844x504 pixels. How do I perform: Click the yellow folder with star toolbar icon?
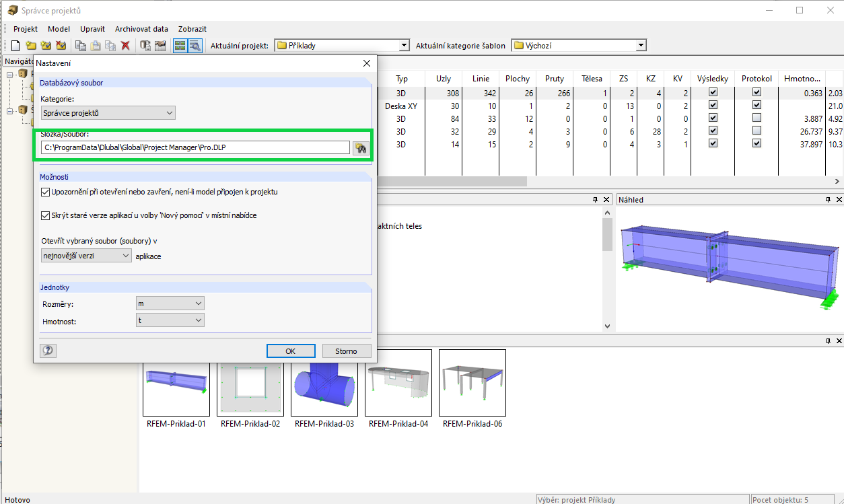(x=31, y=46)
